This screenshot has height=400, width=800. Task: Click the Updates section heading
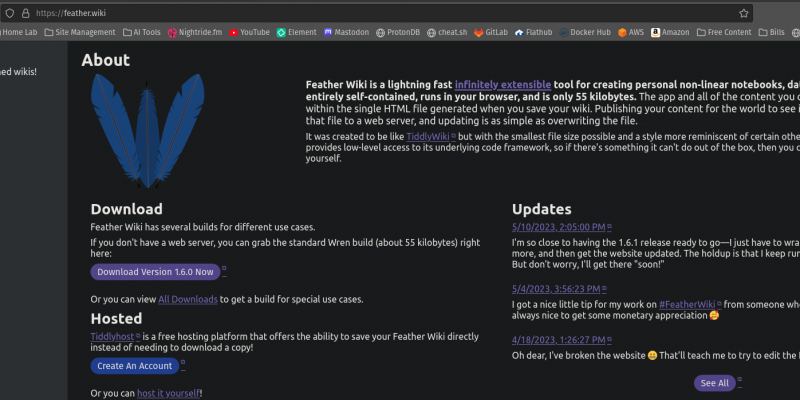(542, 209)
